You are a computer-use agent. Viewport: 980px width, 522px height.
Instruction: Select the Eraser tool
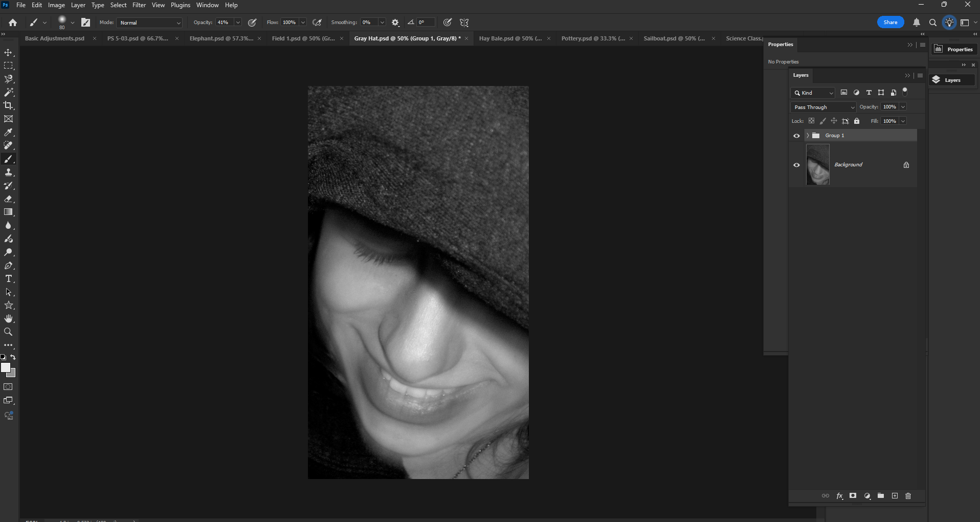(x=9, y=199)
